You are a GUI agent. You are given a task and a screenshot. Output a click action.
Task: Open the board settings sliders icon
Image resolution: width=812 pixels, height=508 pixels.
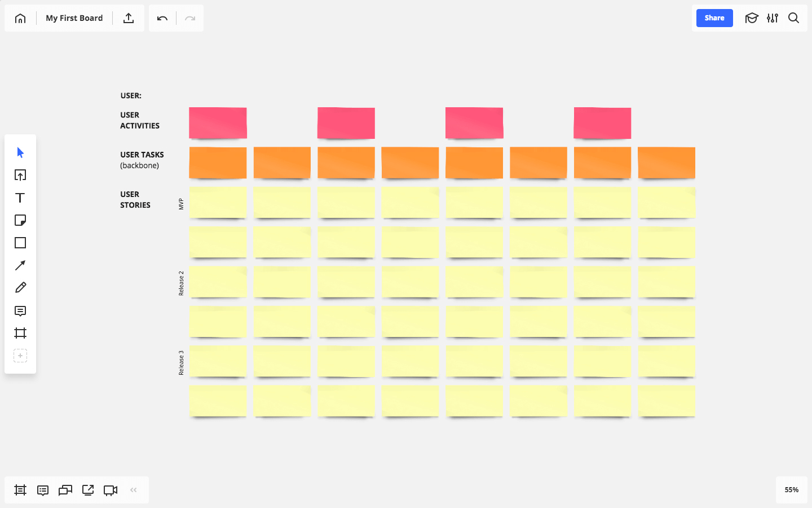click(x=773, y=18)
